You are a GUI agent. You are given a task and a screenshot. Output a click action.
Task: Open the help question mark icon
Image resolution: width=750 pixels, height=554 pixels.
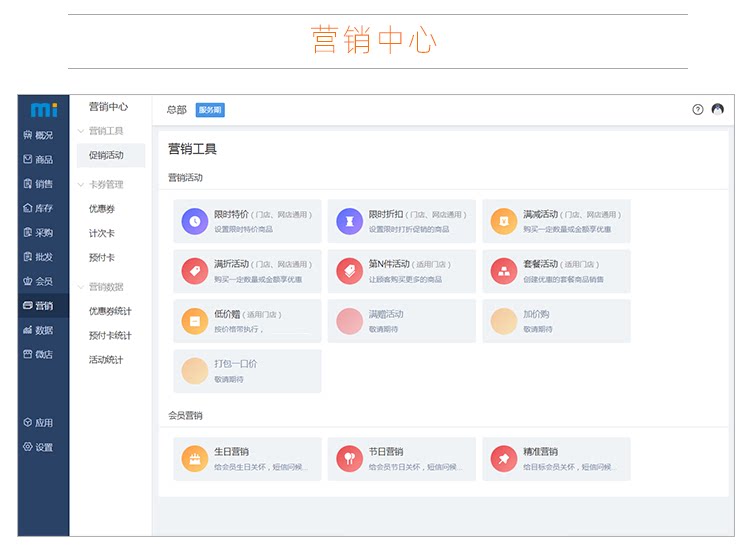coord(698,110)
